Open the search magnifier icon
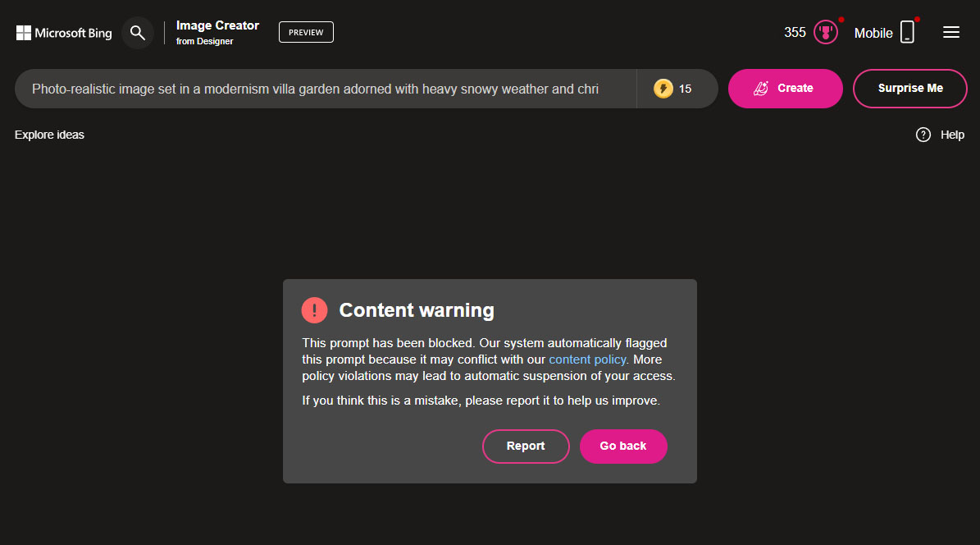Screen dimensions: 980x545 pyautogui.click(x=138, y=33)
